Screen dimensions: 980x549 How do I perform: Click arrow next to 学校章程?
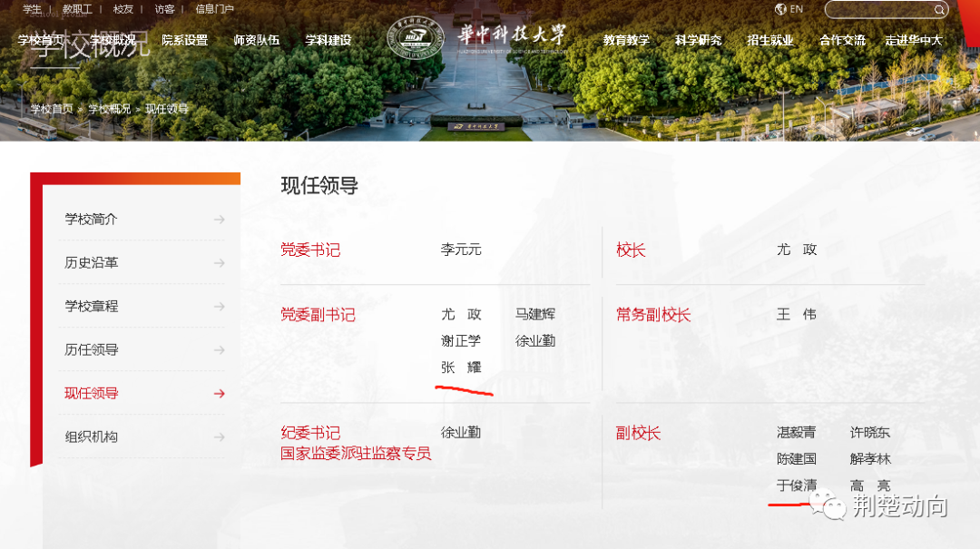[x=219, y=307]
